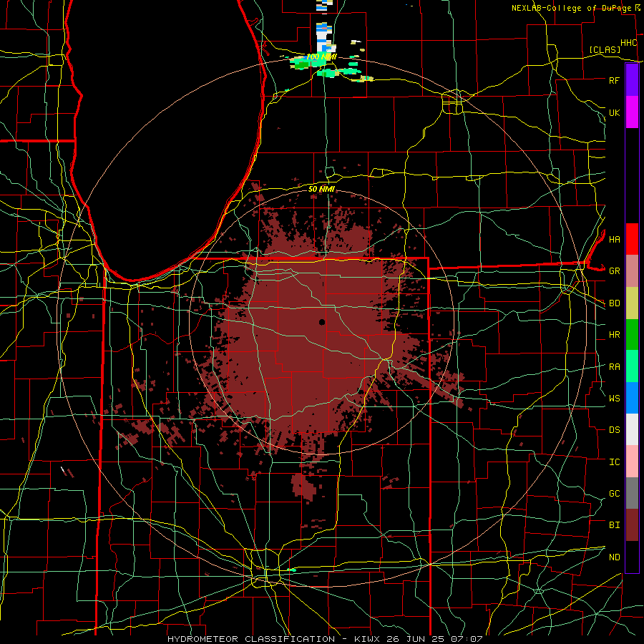Click the yellow BD legend swatch

[x=632, y=303]
